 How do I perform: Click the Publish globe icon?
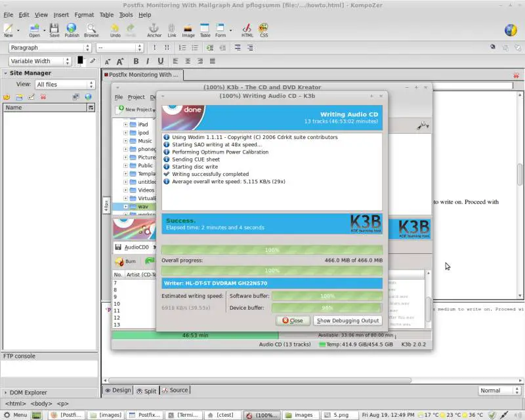[72, 30]
